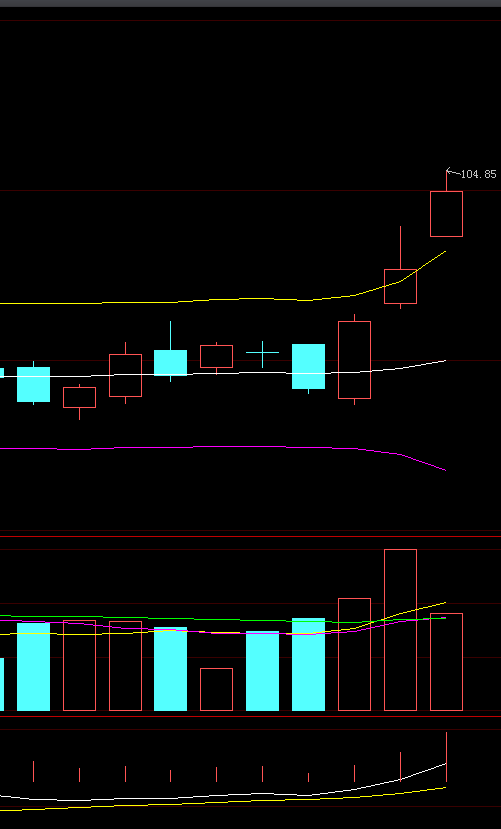Image resolution: width=501 pixels, height=829 pixels.
Task: Select the solid cyan candle just before the tallest red candle
Action: coord(308,366)
